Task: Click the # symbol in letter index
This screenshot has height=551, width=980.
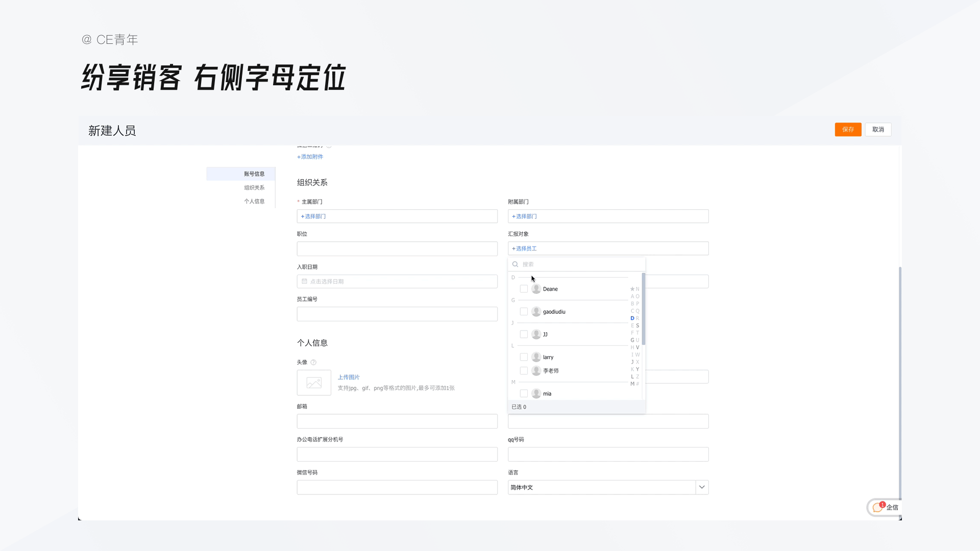Action: click(638, 384)
